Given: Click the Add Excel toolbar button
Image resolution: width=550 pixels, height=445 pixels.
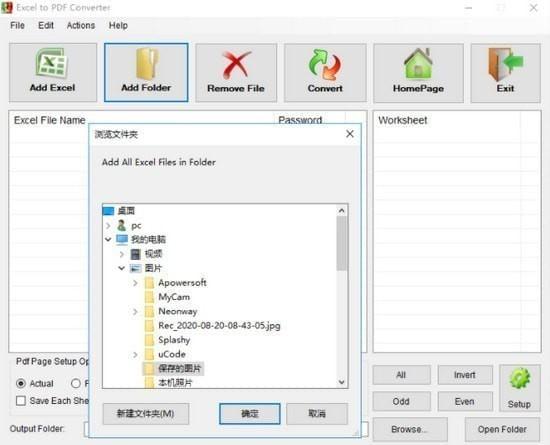Looking at the screenshot, I should (53, 73).
